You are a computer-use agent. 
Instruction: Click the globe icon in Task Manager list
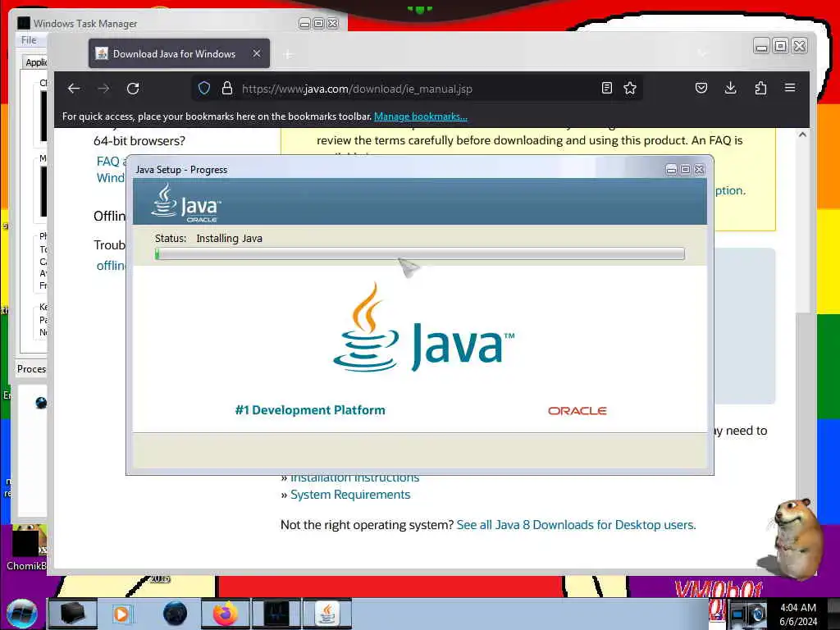click(x=41, y=403)
